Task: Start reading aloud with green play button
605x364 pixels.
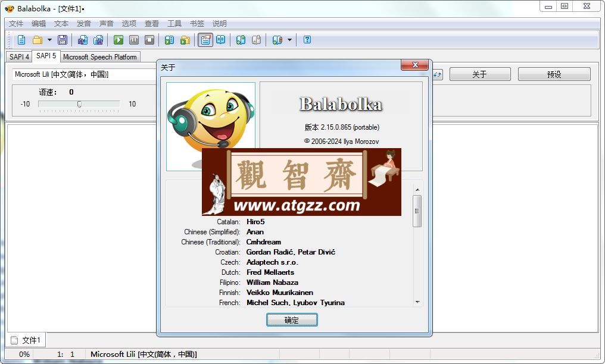Action: 118,40
